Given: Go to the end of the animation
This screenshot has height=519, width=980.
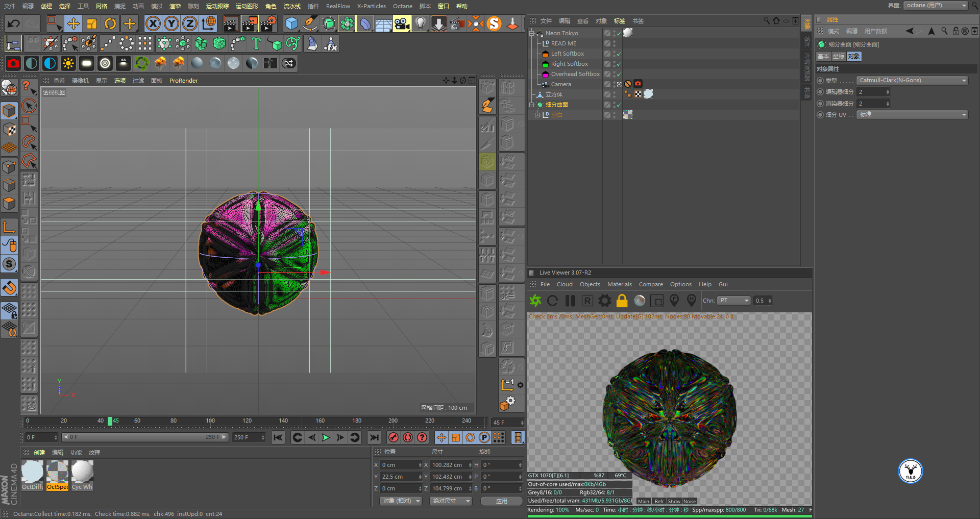Looking at the screenshot, I should (374, 437).
